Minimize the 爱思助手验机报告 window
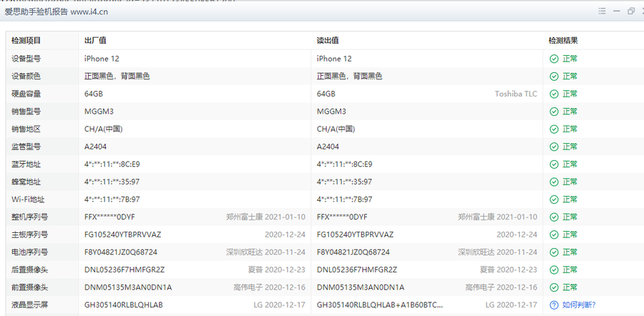This screenshot has width=644, height=316. pos(617,11)
